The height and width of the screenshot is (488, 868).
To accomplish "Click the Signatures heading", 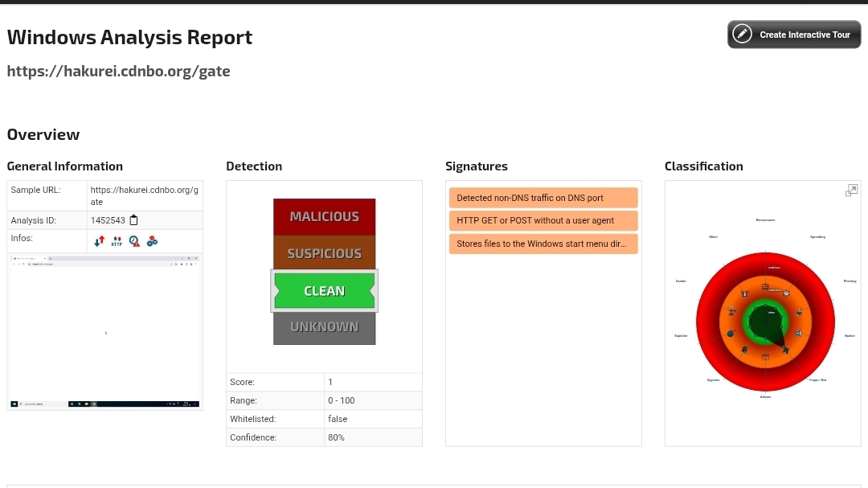I will pyautogui.click(x=477, y=166).
